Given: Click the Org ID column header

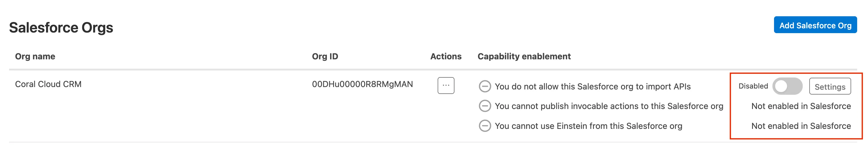Looking at the screenshot, I should (325, 56).
